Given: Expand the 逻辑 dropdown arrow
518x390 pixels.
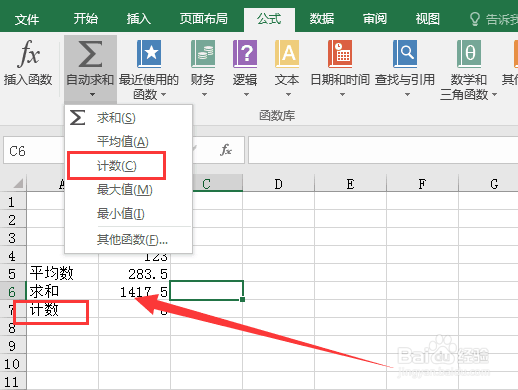Looking at the screenshot, I should click(246, 95).
